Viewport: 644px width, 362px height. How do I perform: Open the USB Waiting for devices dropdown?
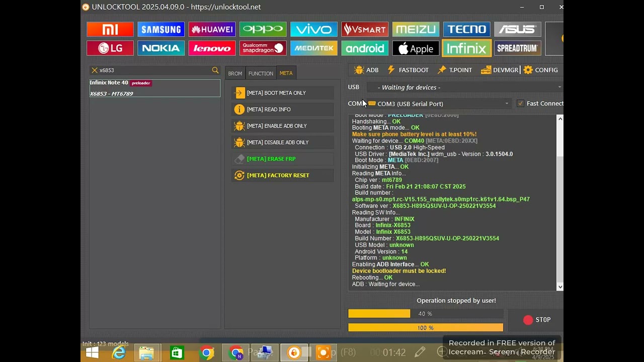click(464, 87)
